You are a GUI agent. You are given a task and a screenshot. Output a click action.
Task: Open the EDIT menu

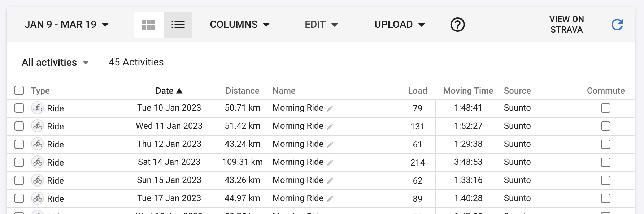tap(321, 25)
